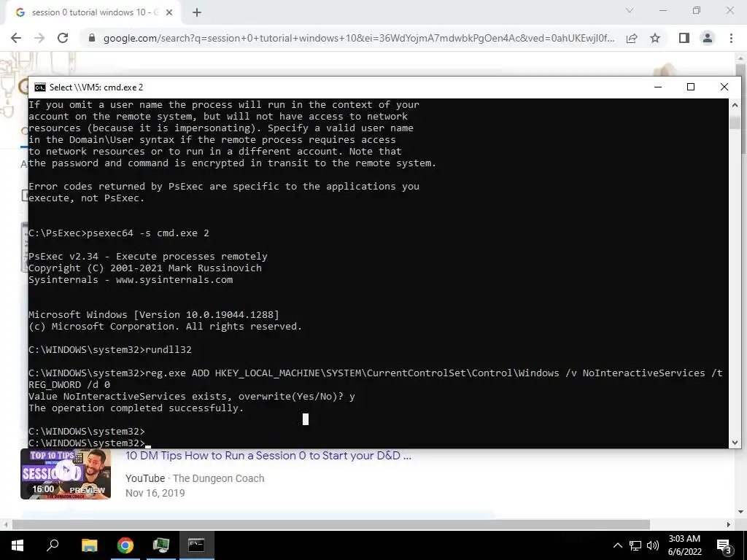This screenshot has height=560, width=747.
Task: Open Chrome three-dot menu
Action: (731, 38)
